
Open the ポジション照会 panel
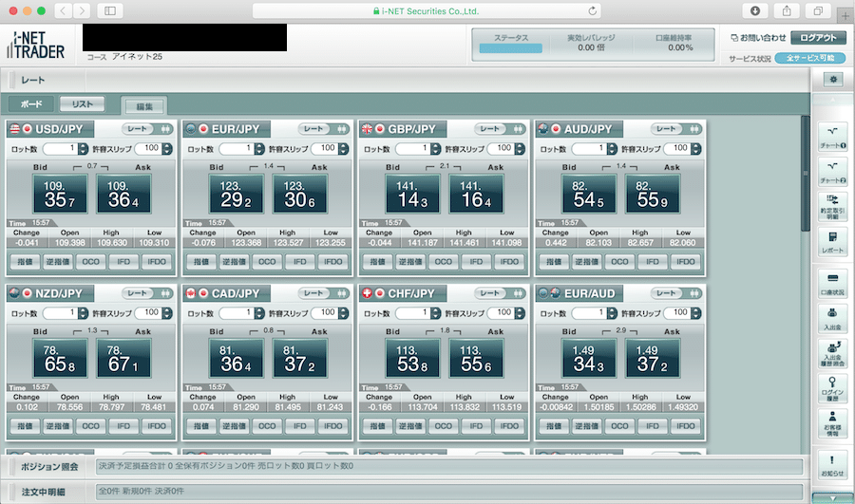pos(49,466)
